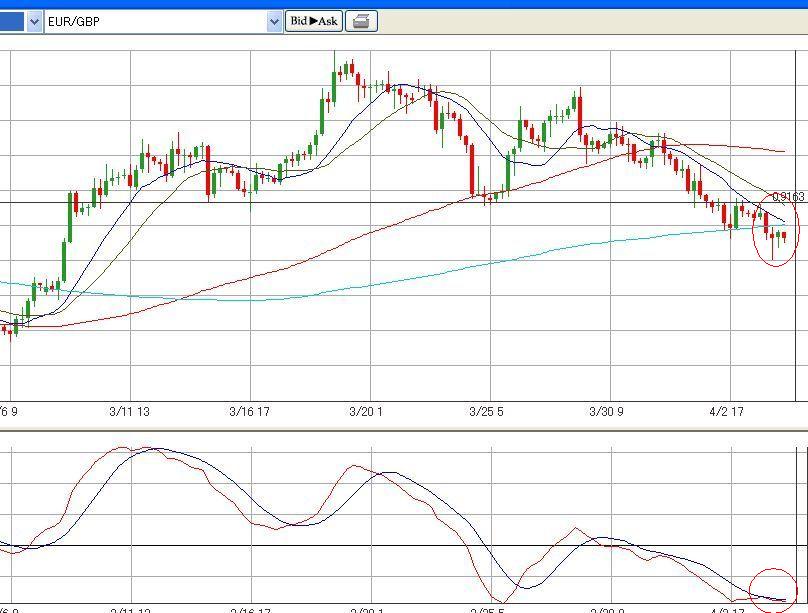
Task: Click the 3/16 17 date label
Action: tap(249, 412)
